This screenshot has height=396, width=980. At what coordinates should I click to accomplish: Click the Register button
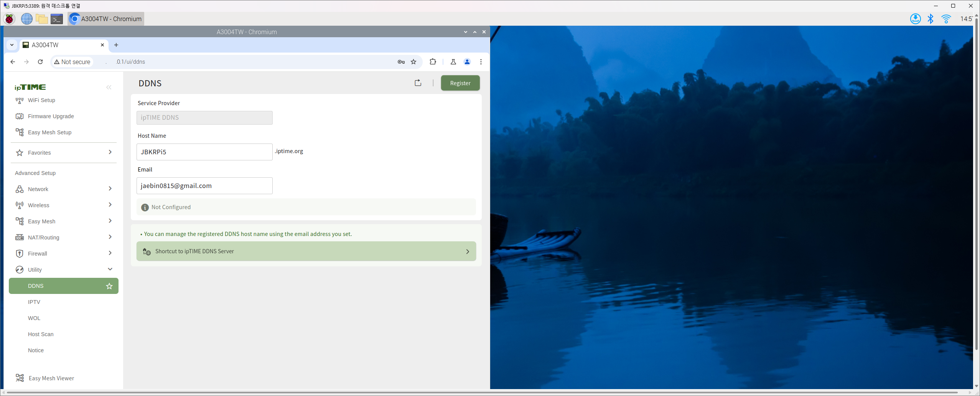coord(460,83)
